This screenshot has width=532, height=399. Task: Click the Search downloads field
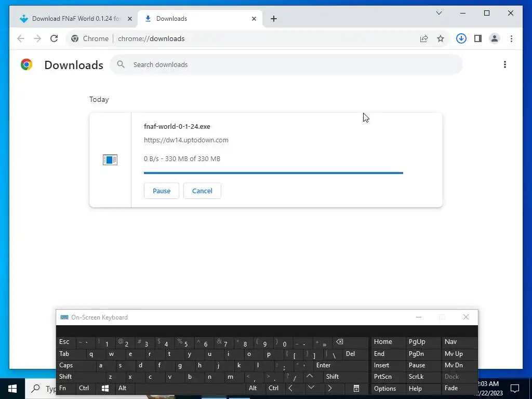pyautogui.click(x=286, y=64)
